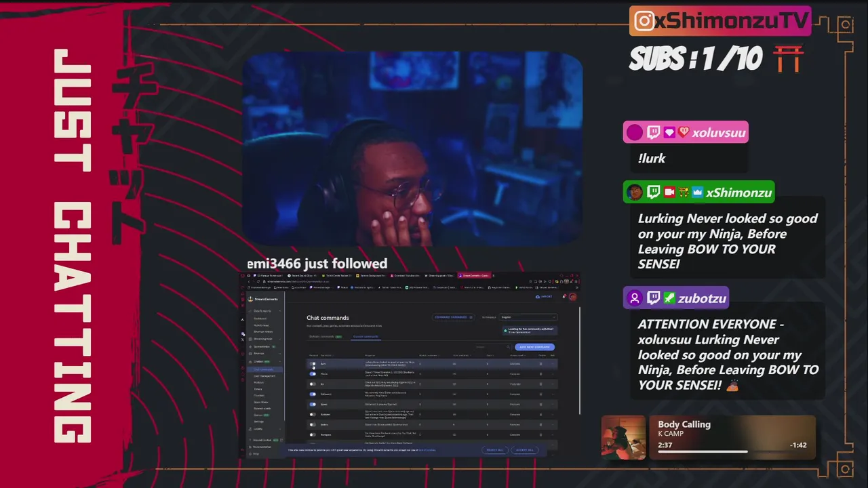Screen dimensions: 868x488
Task: Click the COMMAND VARIABLES button
Action: pos(454,317)
